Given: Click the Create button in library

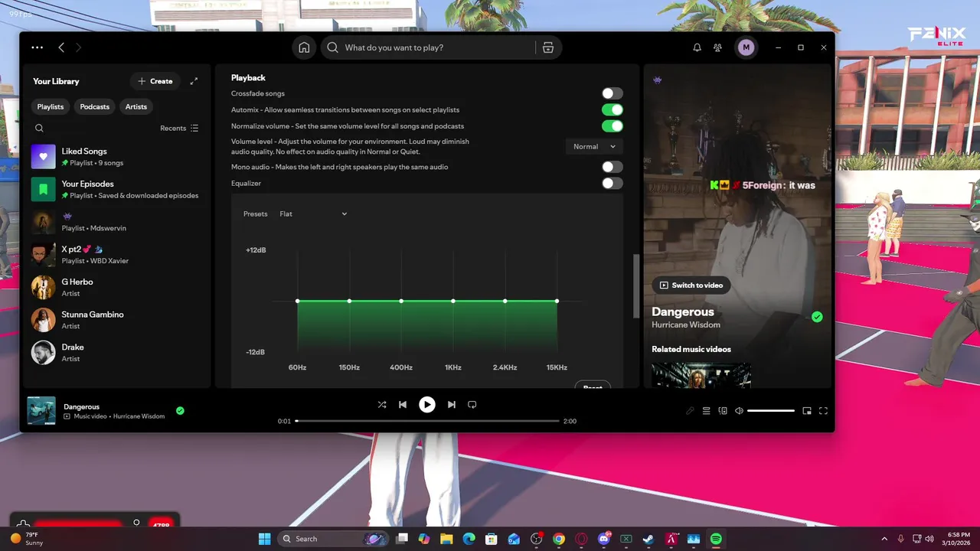Looking at the screenshot, I should tap(155, 81).
